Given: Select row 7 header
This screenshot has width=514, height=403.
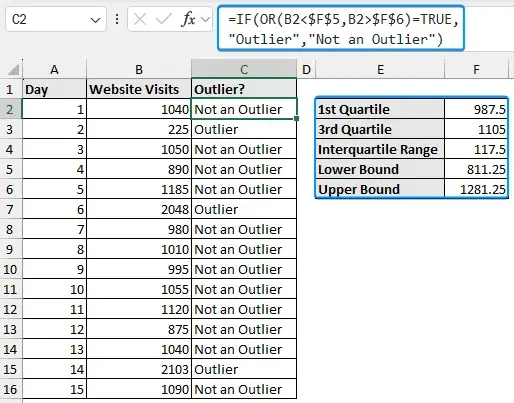Looking at the screenshot, I should pyautogui.click(x=11, y=209).
